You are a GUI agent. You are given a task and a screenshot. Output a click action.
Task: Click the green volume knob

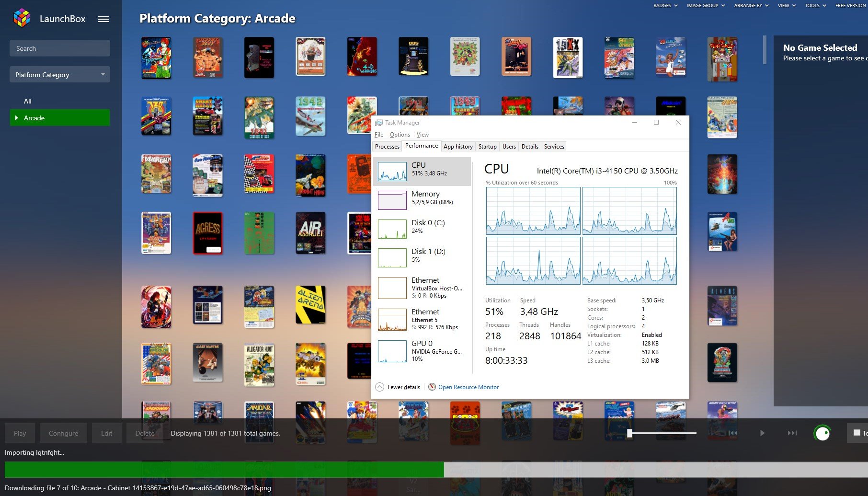click(822, 433)
